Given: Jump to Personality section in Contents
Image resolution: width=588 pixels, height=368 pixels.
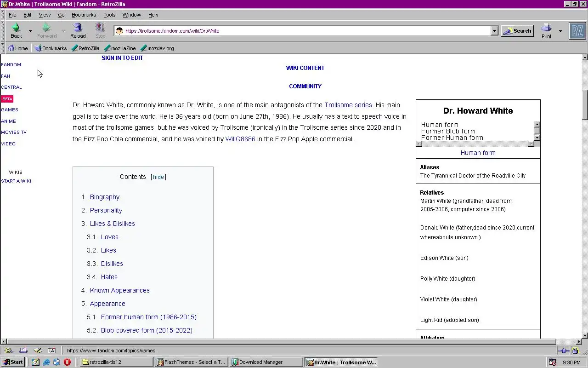Looking at the screenshot, I should tap(106, 210).
